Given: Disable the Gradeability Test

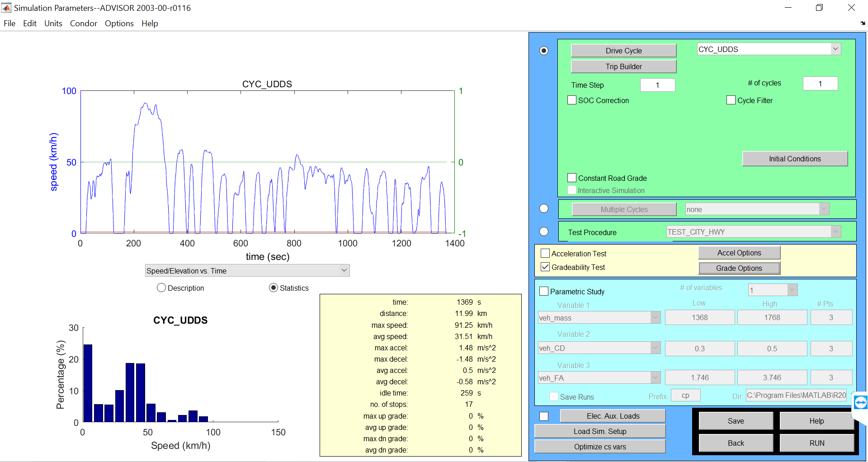Looking at the screenshot, I should (545, 267).
